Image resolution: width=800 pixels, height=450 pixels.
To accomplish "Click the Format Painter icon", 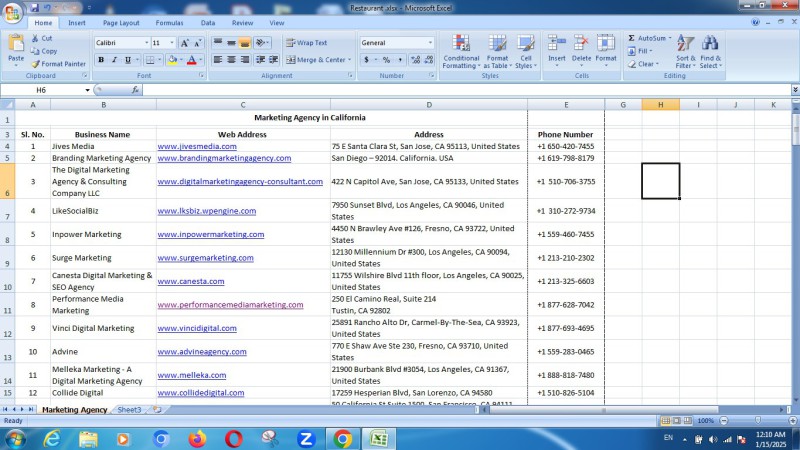I will coord(35,64).
